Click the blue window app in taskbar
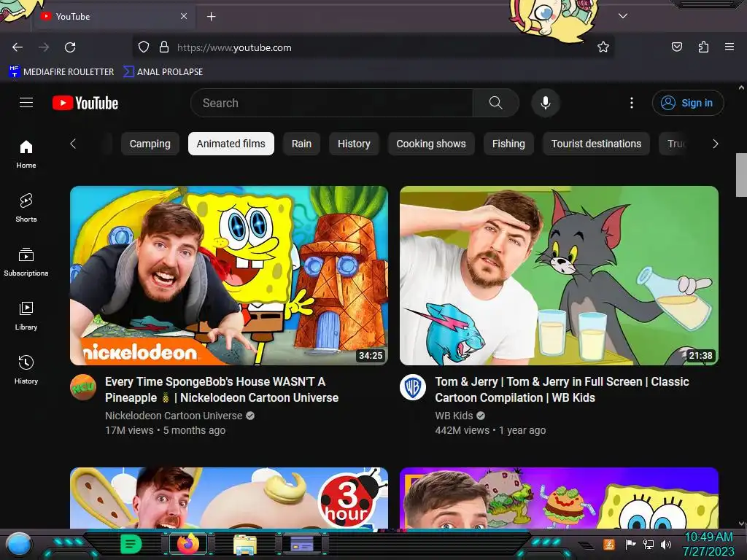 [x=301, y=544]
